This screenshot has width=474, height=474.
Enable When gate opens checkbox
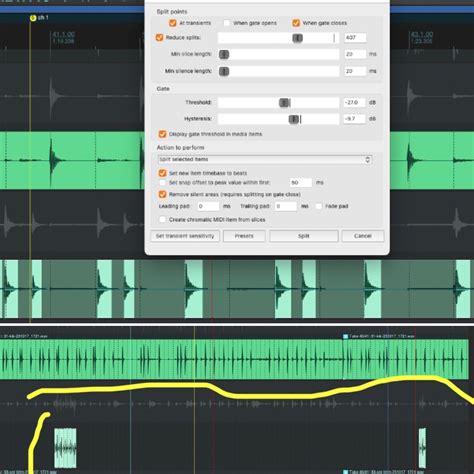227,23
